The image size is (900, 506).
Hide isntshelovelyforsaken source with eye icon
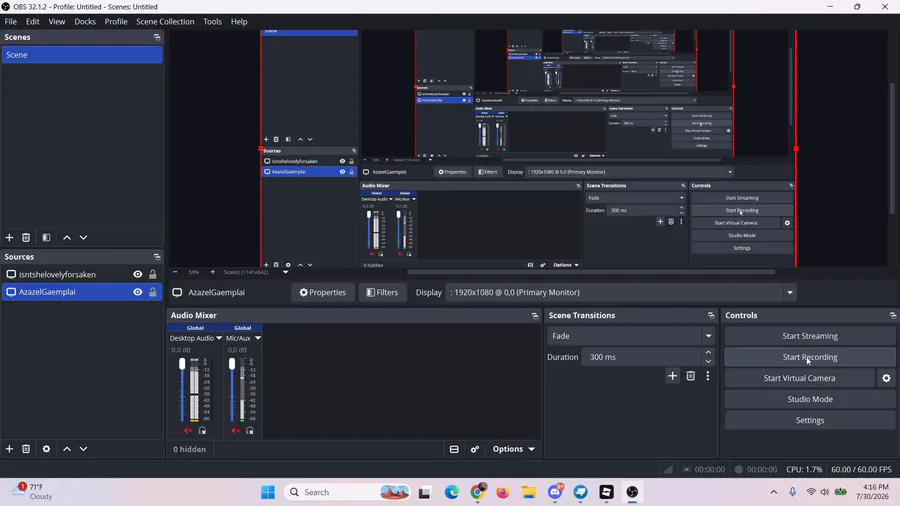tap(138, 274)
